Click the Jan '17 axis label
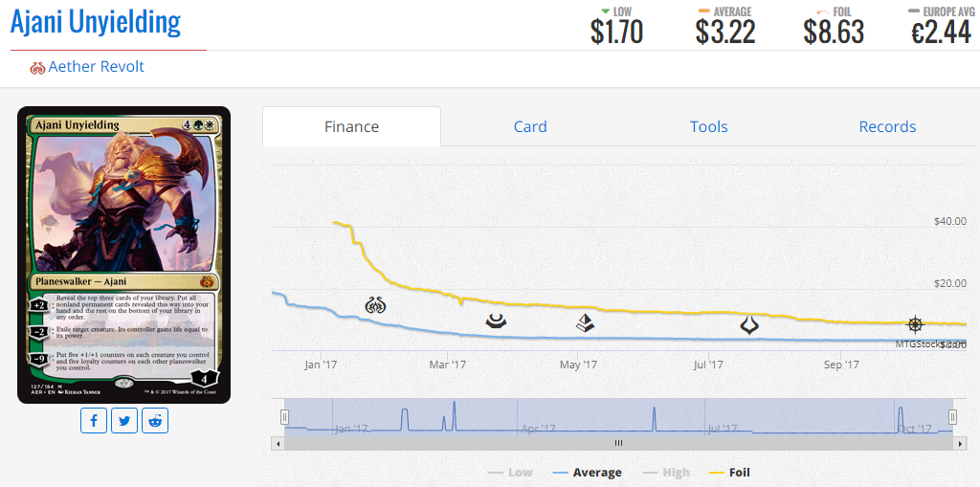This screenshot has height=487, width=980. click(x=320, y=365)
